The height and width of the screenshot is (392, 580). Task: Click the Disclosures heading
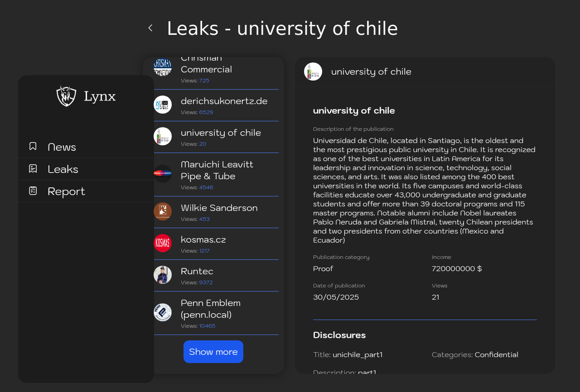coord(339,335)
